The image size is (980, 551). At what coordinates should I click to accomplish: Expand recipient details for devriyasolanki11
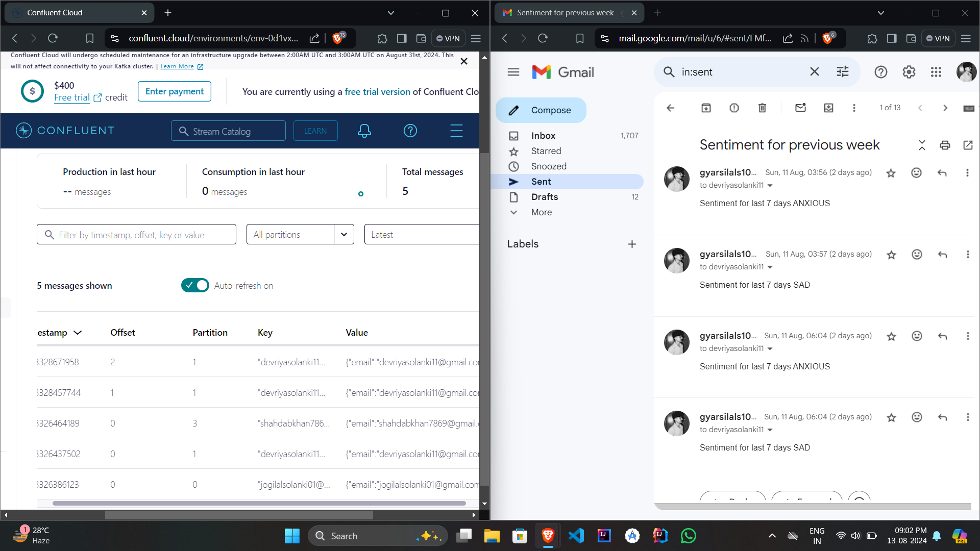point(771,185)
